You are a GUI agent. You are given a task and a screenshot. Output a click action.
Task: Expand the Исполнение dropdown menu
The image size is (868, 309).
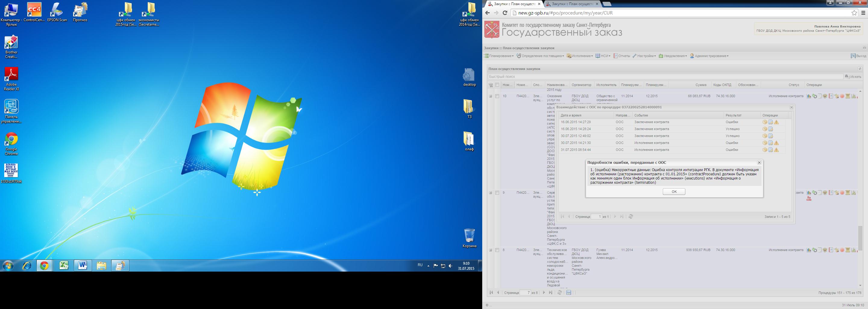pos(580,56)
